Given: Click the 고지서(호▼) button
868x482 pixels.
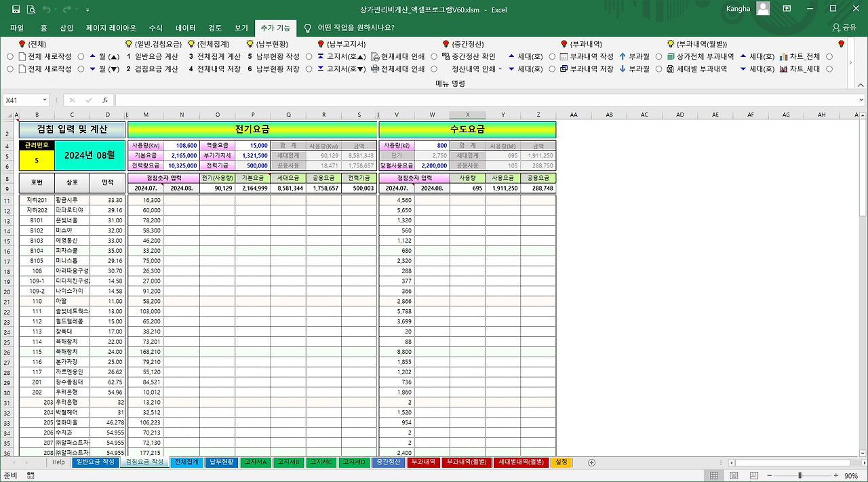Looking at the screenshot, I should point(341,68).
